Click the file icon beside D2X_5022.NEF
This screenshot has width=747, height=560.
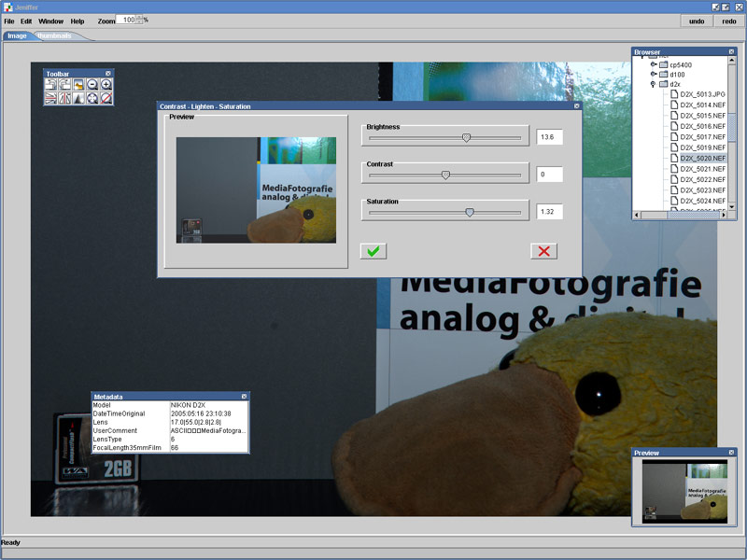pyautogui.click(x=674, y=179)
